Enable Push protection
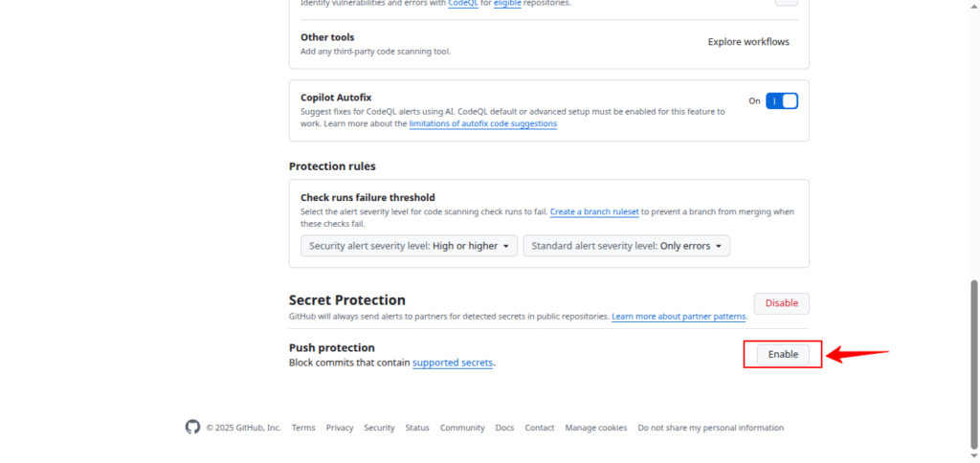 782,354
